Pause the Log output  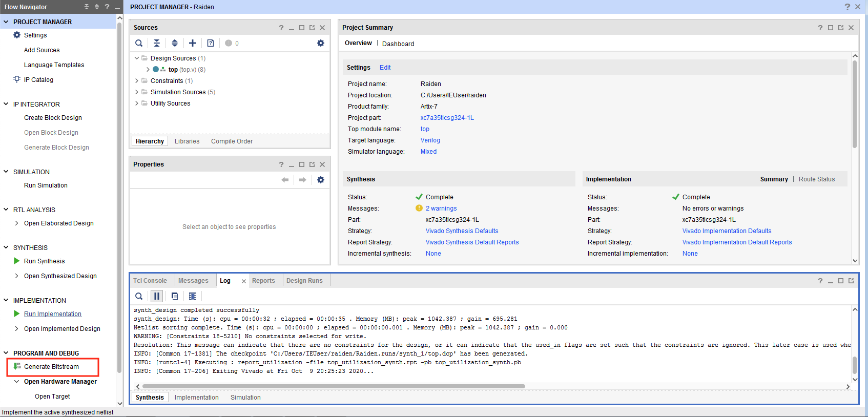click(157, 296)
